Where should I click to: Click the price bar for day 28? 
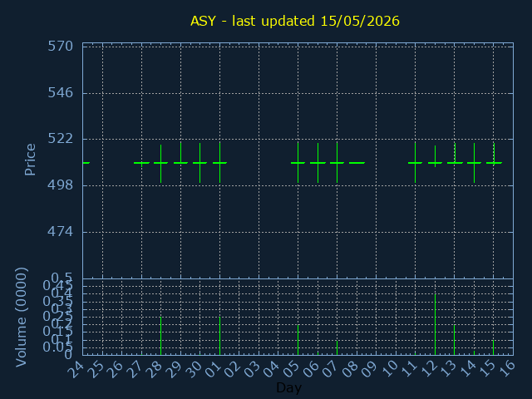[160, 164]
